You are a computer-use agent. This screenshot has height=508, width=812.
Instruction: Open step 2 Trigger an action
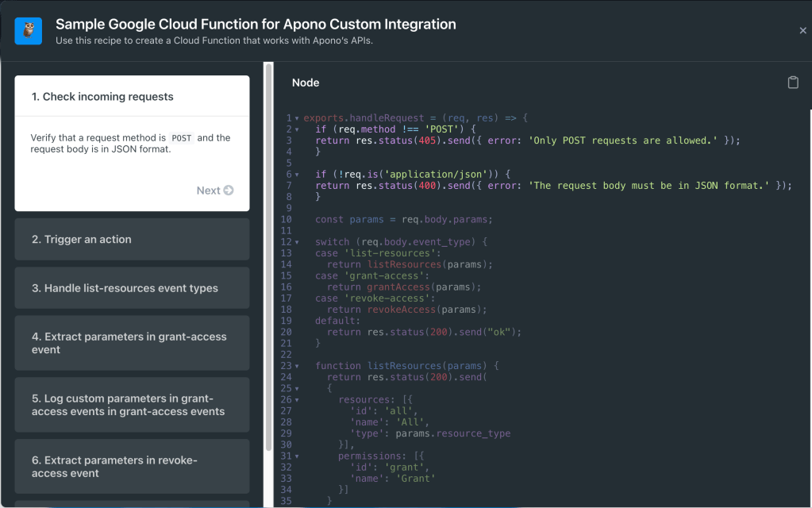click(132, 239)
